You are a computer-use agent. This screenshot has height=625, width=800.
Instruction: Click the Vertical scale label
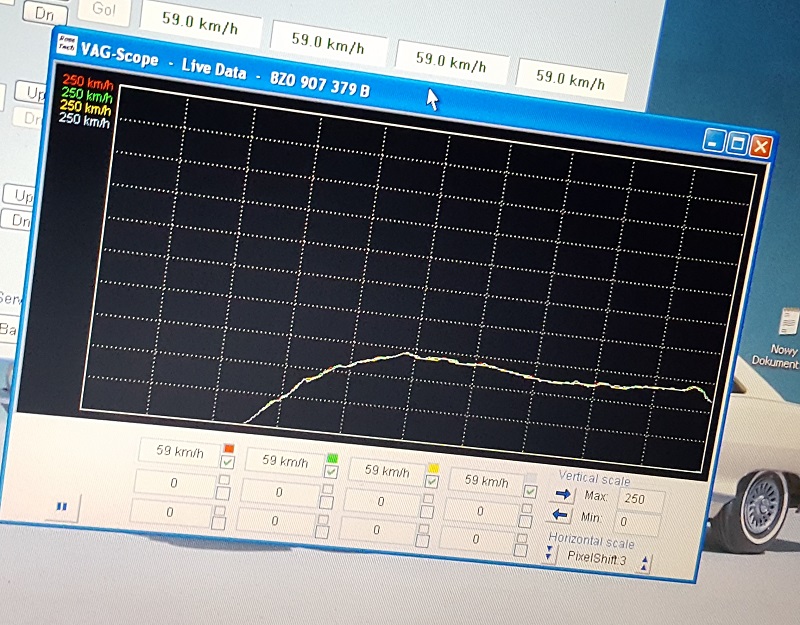tap(594, 479)
